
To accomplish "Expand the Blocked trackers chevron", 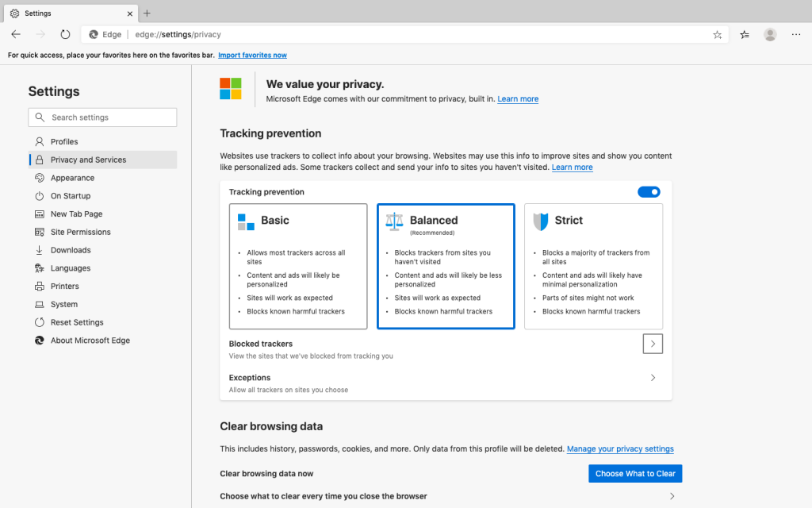I will point(653,344).
